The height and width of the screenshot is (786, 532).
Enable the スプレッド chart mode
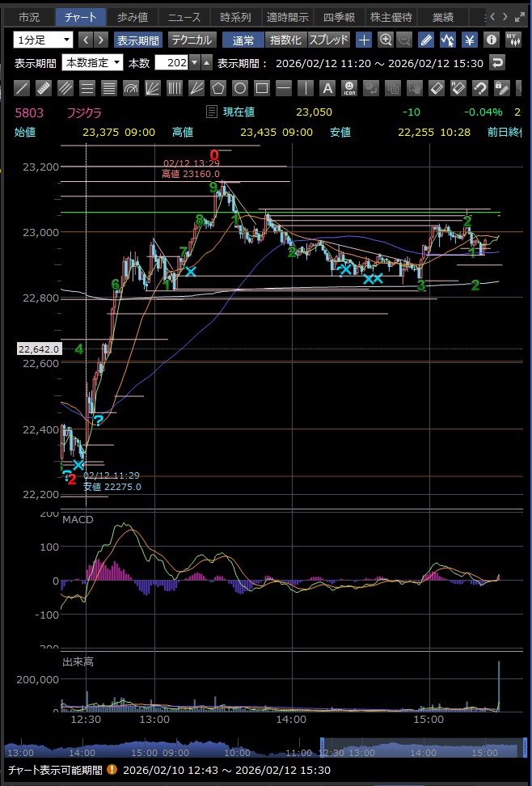coord(329,40)
